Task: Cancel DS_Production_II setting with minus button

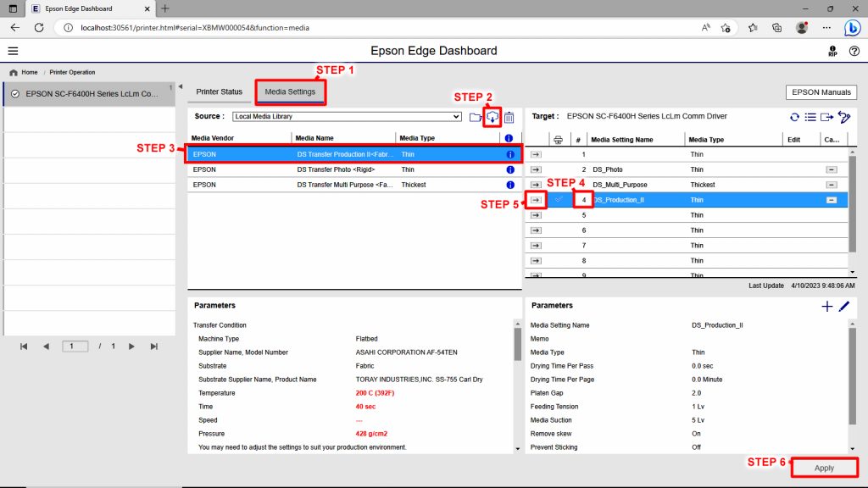Action: 832,200
